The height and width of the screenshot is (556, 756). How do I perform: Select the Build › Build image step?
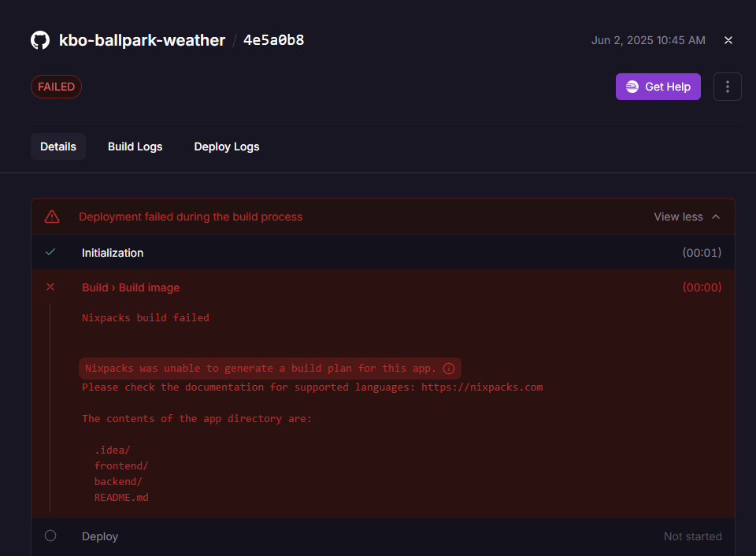point(131,287)
